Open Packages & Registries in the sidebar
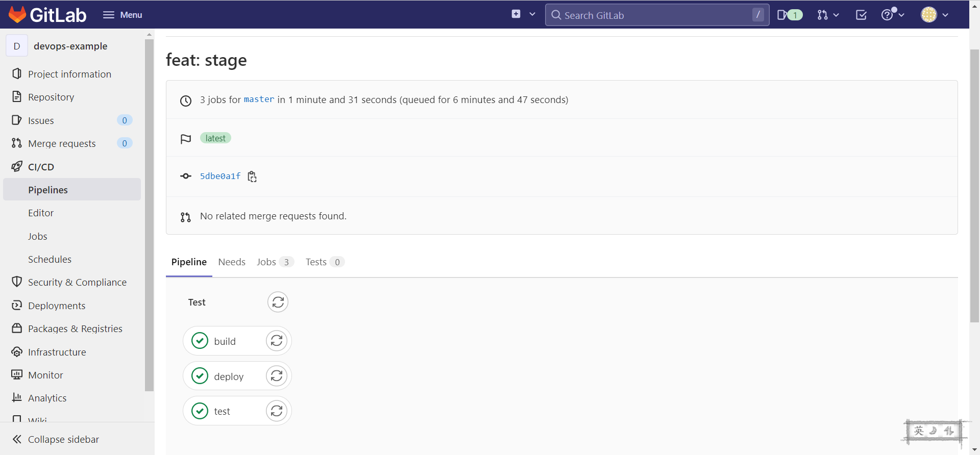Viewport: 980px width, 455px height. point(75,328)
